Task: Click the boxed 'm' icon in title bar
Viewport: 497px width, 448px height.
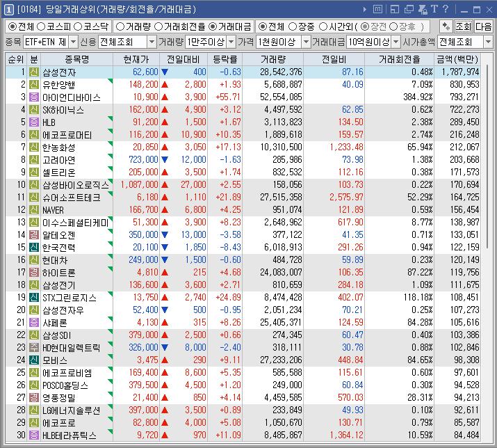Action: click(377, 9)
